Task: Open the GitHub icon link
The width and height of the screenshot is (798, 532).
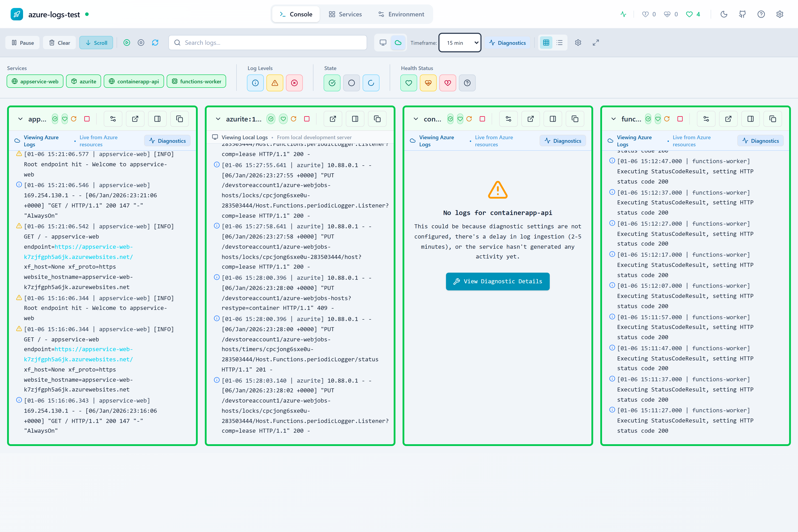Action: click(742, 14)
